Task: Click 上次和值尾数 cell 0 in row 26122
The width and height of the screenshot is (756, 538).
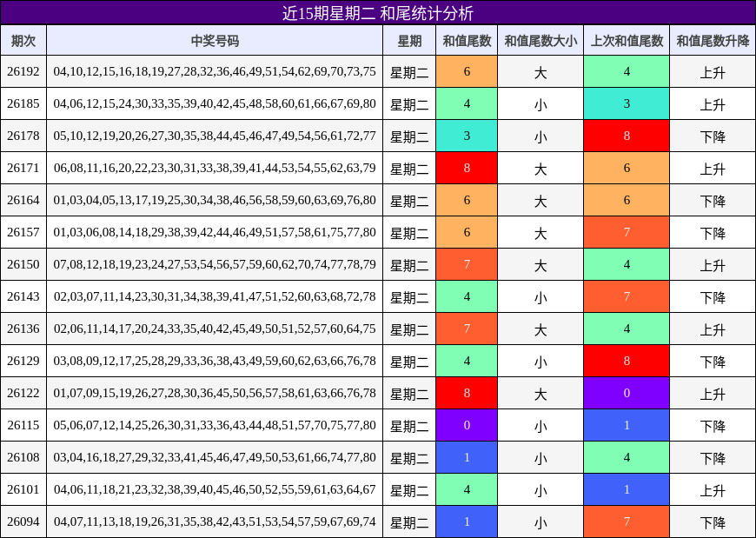Action: (627, 393)
